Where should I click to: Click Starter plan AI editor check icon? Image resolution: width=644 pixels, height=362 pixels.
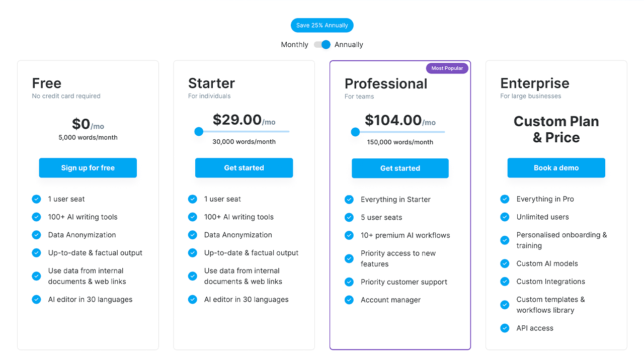click(193, 300)
